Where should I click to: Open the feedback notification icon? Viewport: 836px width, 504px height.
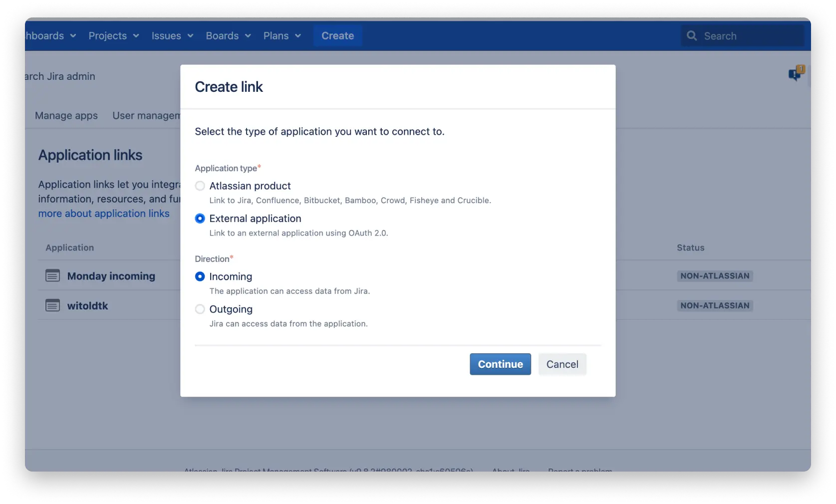pos(796,73)
